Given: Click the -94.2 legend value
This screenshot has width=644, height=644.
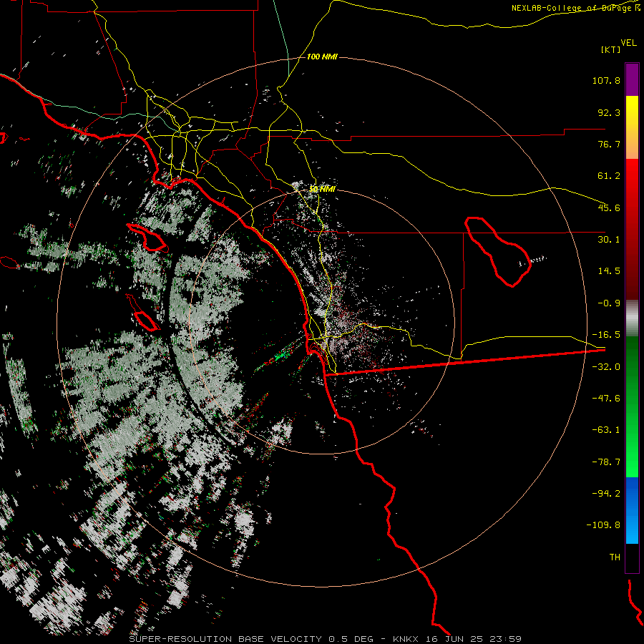Looking at the screenshot, I should [606, 493].
